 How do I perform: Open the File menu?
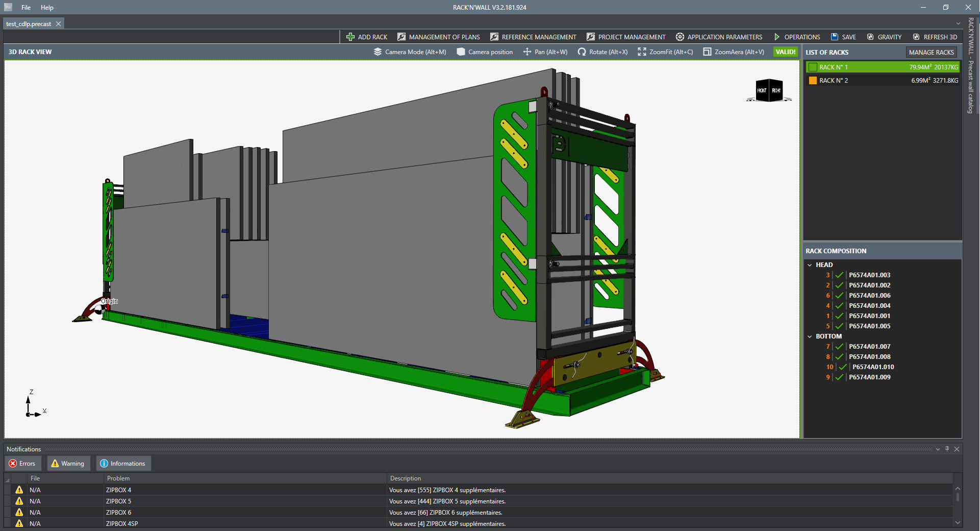26,8
